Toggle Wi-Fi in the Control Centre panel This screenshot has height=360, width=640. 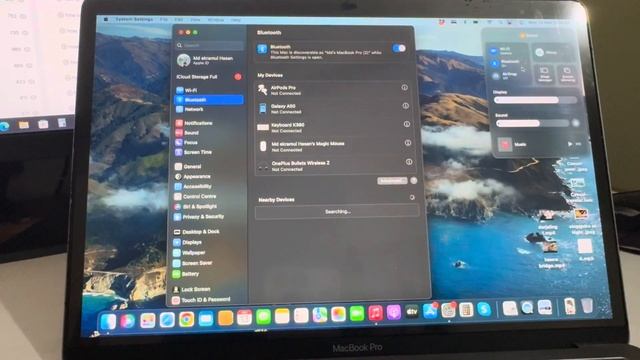coord(493,51)
